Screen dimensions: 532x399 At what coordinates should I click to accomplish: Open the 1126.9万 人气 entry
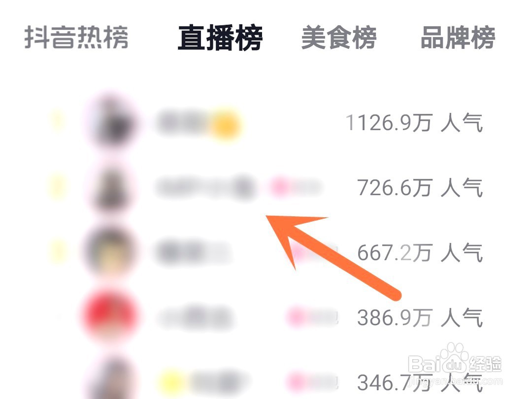[414, 123]
